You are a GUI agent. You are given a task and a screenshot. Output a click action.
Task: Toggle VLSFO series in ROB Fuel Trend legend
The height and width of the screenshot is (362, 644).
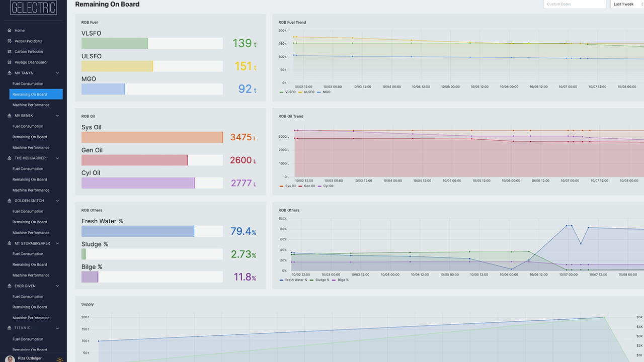click(287, 92)
